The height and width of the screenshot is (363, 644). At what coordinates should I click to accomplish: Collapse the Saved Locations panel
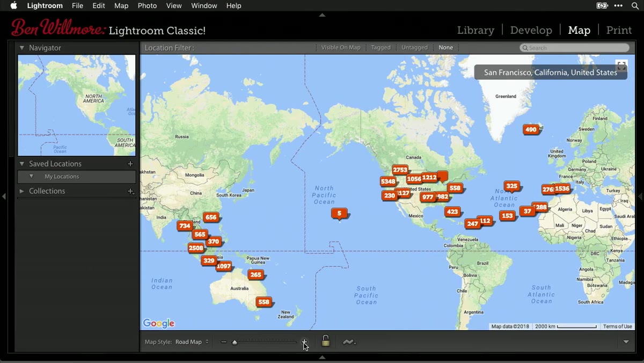tap(22, 164)
